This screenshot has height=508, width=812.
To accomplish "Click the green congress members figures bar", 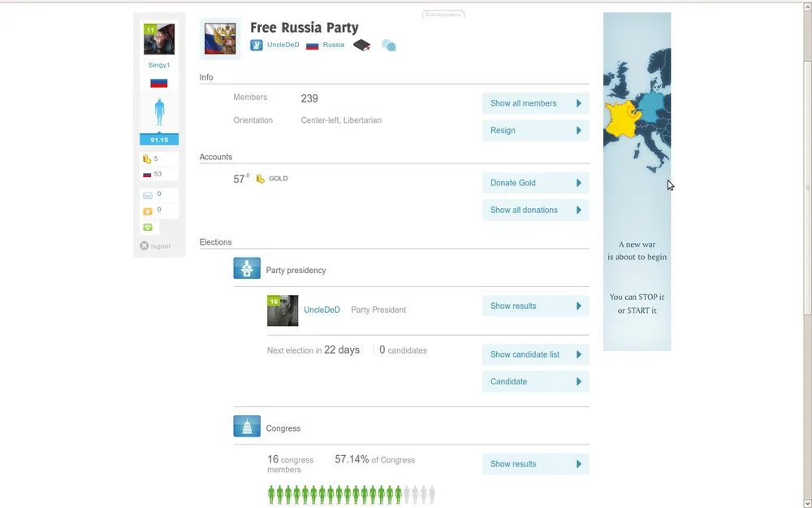I will click(352, 495).
